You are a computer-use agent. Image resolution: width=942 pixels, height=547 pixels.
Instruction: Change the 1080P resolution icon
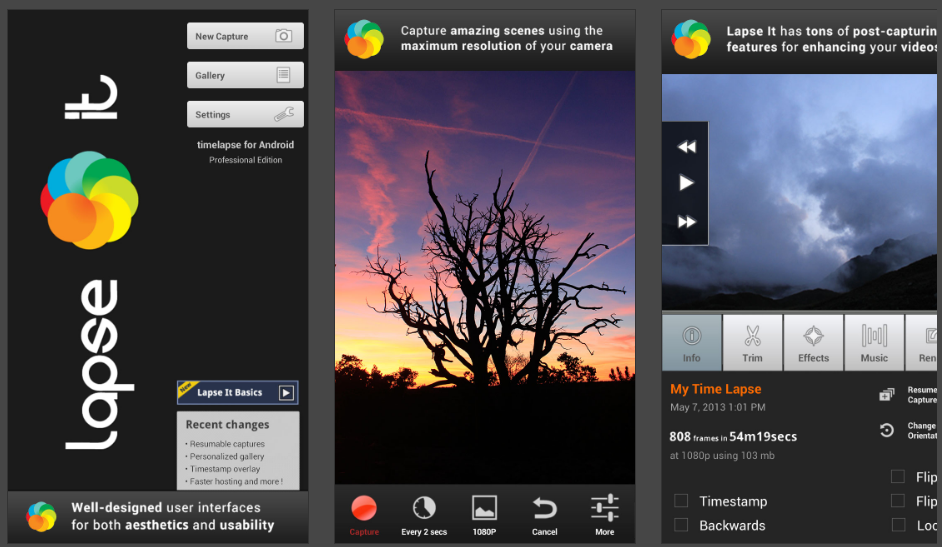[x=484, y=507]
